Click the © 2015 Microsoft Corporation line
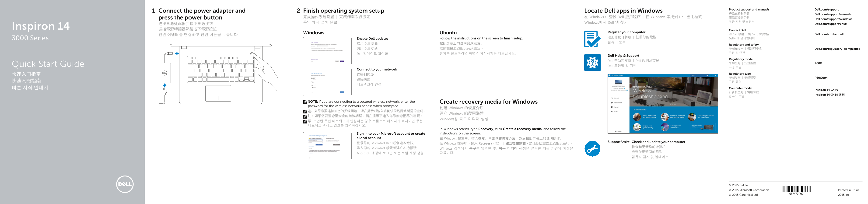Image resolution: width=868 pixels, height=204 pixels. pyautogui.click(x=749, y=190)
